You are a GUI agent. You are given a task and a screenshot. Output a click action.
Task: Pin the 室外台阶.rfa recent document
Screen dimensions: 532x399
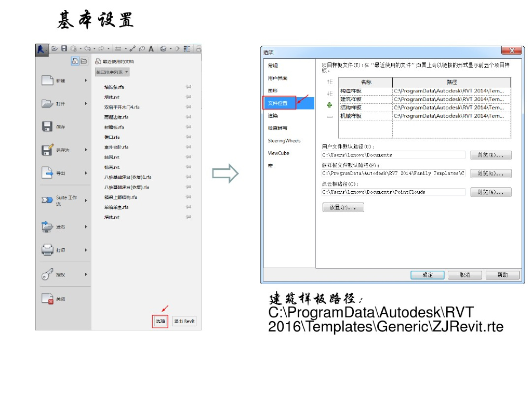(188, 147)
